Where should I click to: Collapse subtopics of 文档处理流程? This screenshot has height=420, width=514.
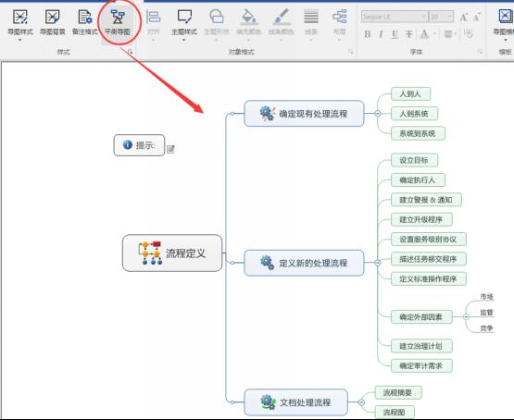361,402
